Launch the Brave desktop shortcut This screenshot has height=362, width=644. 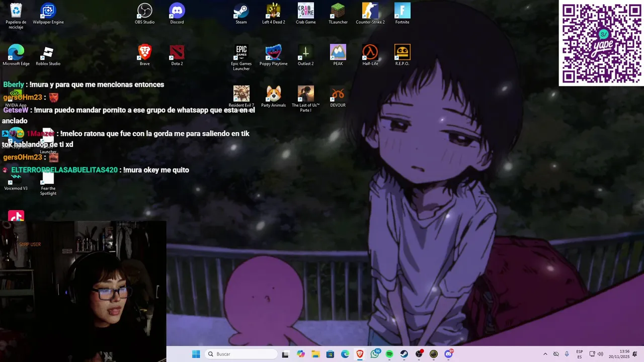tap(145, 55)
